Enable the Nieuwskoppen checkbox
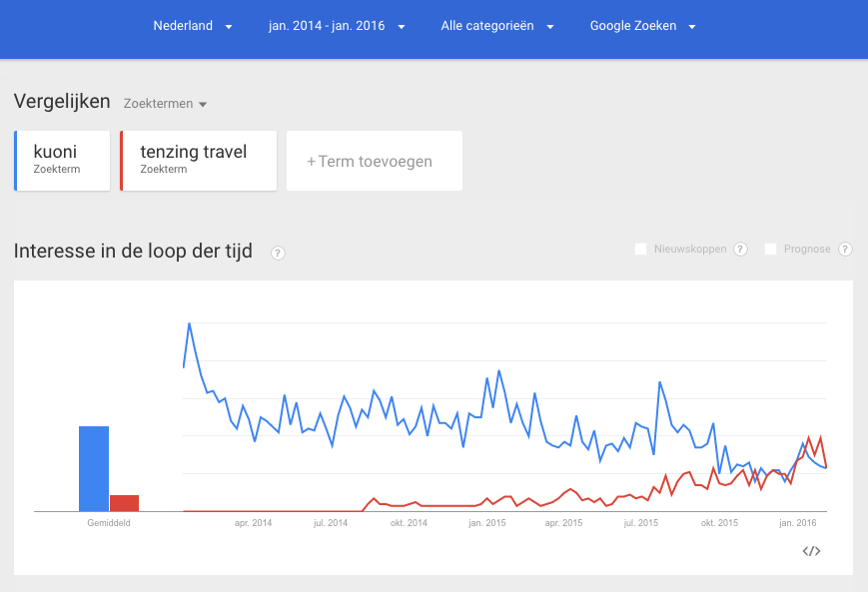 point(641,250)
